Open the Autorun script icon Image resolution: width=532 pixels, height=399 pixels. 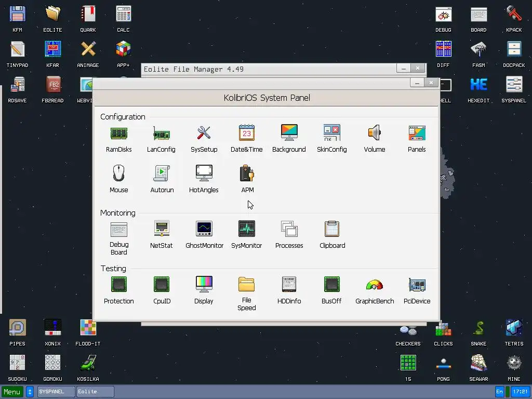coord(162,173)
